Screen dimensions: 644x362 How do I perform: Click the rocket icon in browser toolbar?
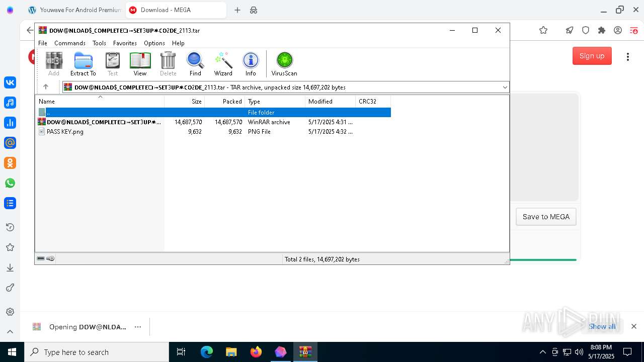[x=570, y=30]
